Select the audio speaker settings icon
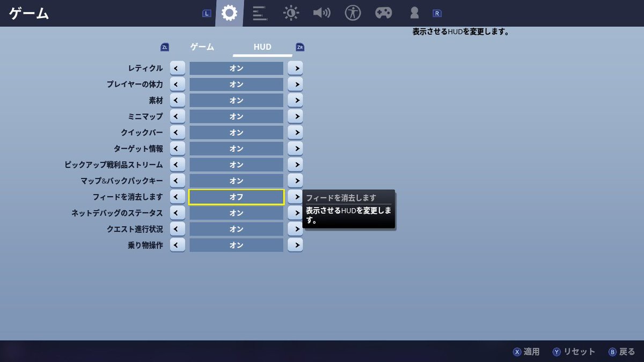The image size is (644, 362). point(321,13)
